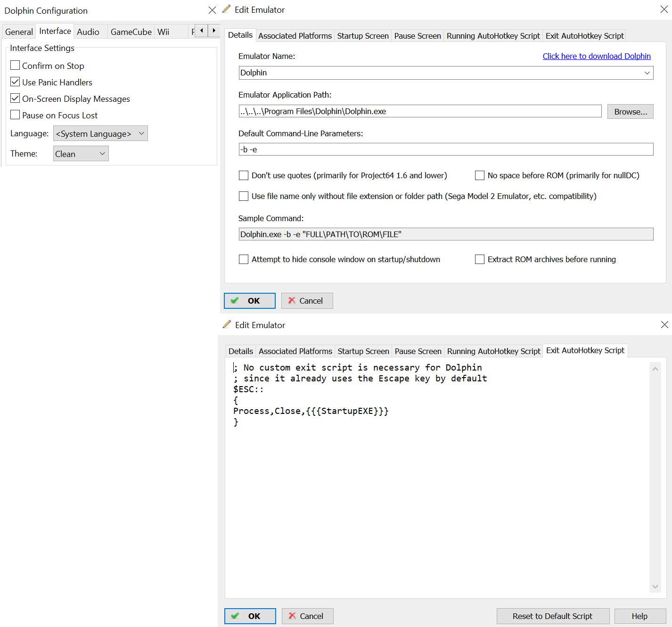Open Startup Screen tab in lower Edit Emulator

363,351
